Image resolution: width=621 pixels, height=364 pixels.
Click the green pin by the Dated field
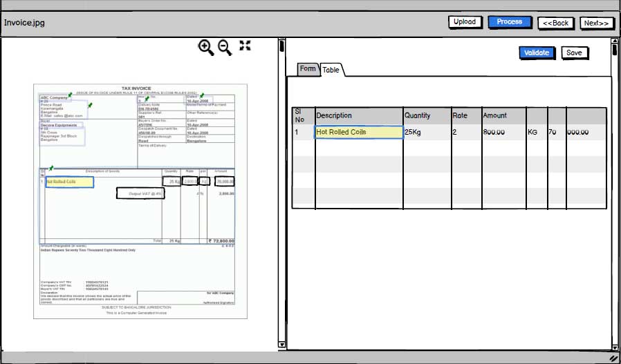click(202, 95)
